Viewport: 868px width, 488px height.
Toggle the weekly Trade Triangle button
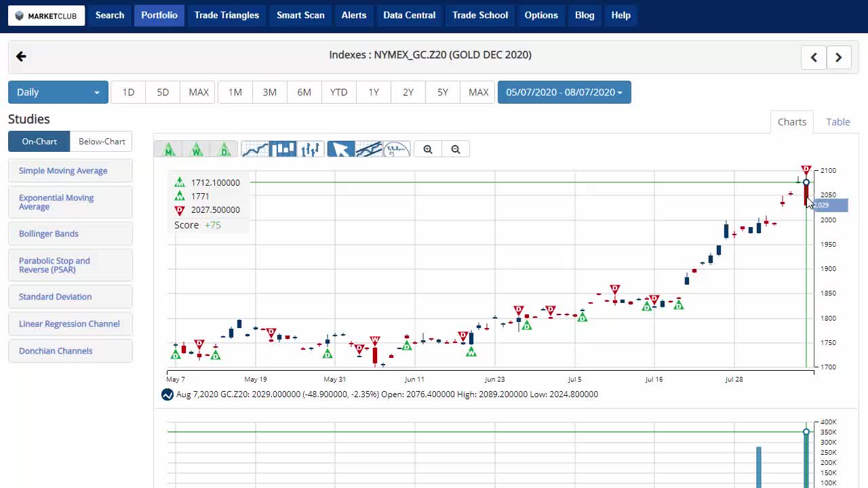tap(197, 149)
